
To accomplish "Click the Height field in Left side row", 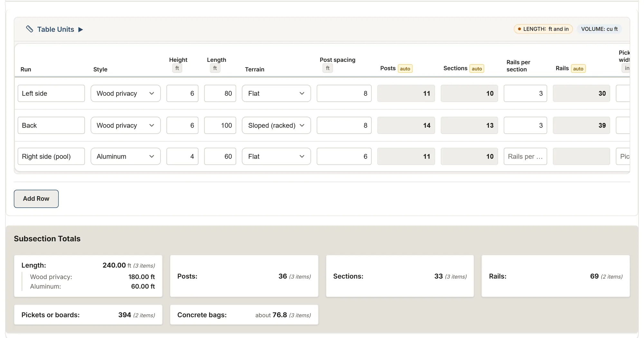I will coord(182,93).
